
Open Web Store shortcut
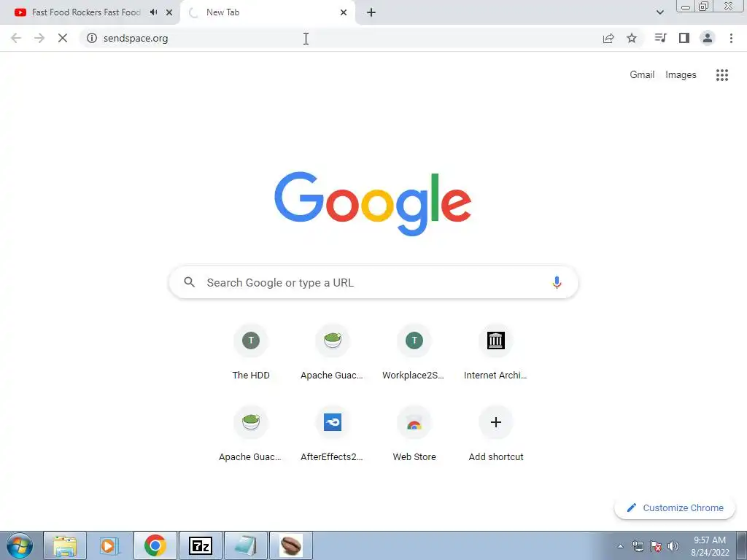[x=414, y=434]
